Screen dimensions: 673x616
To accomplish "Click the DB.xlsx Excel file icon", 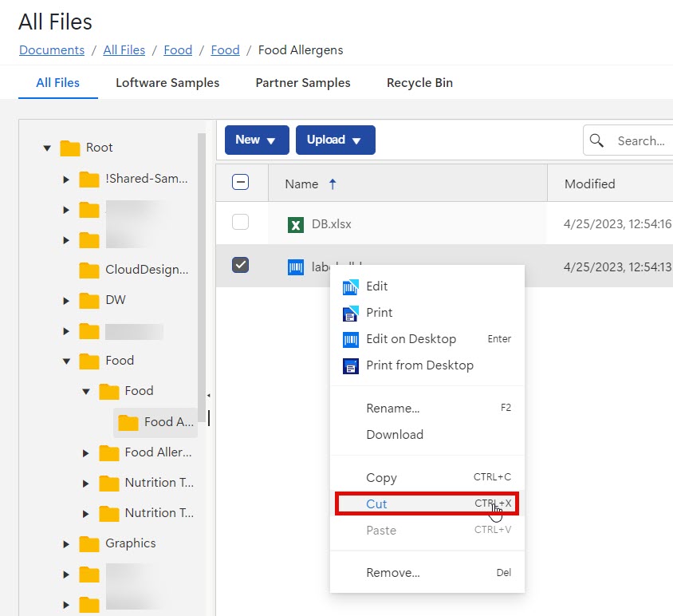I will [x=296, y=224].
